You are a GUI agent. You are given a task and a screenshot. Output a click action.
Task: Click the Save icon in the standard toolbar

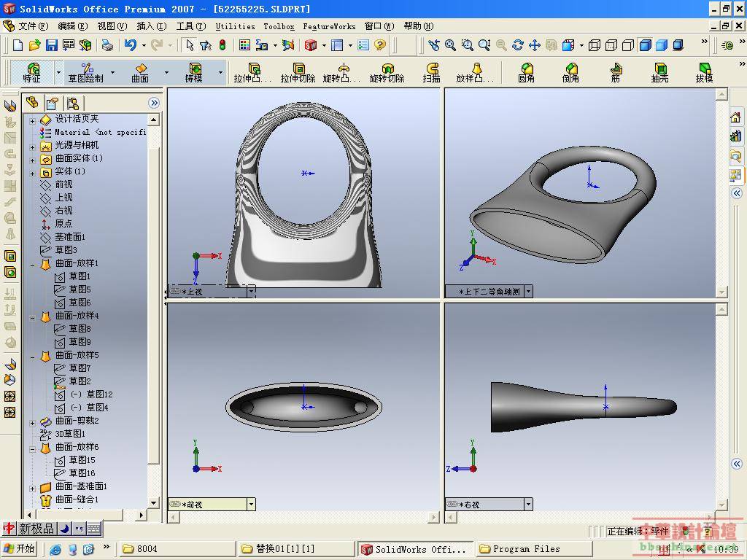pyautogui.click(x=51, y=45)
